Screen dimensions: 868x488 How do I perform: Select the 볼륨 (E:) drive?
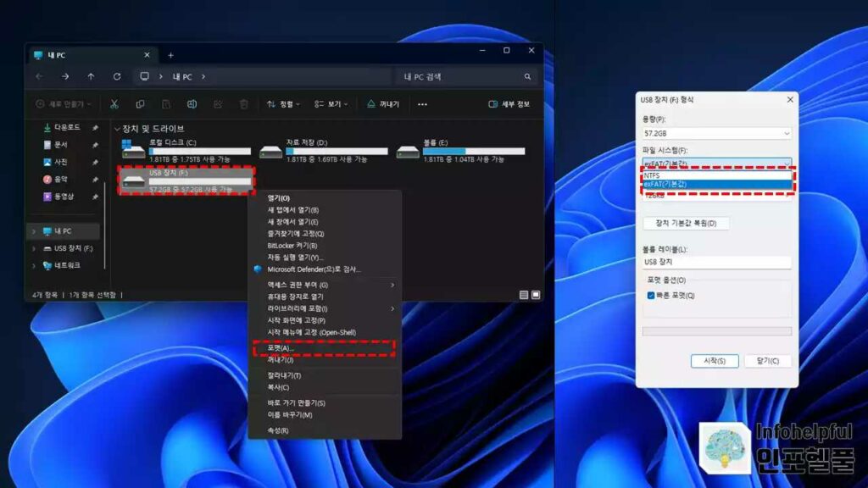pos(460,150)
